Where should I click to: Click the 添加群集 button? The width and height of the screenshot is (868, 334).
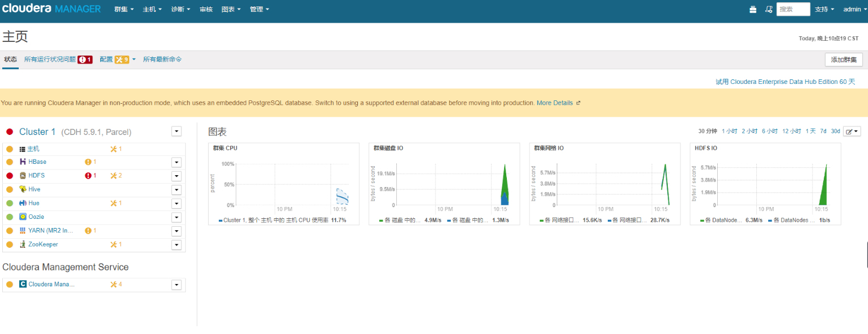point(844,60)
